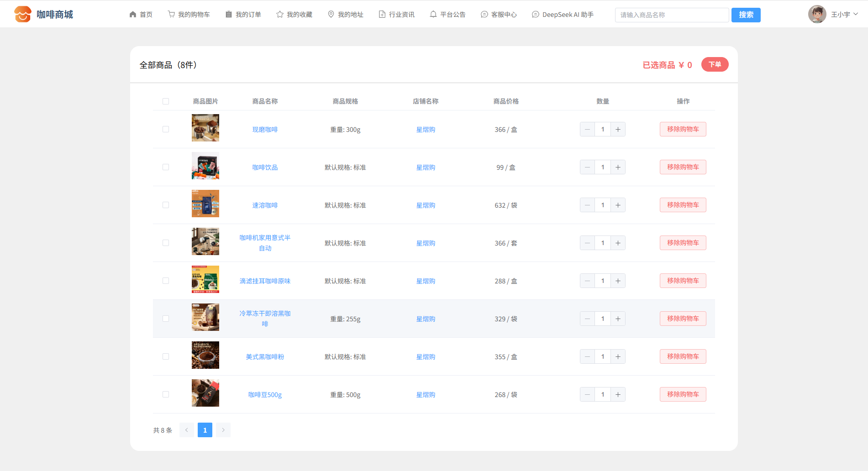Remove 冷萃冻干即溶黑咖啡 via 移除购物车 button
The width and height of the screenshot is (868, 471).
coord(683,319)
